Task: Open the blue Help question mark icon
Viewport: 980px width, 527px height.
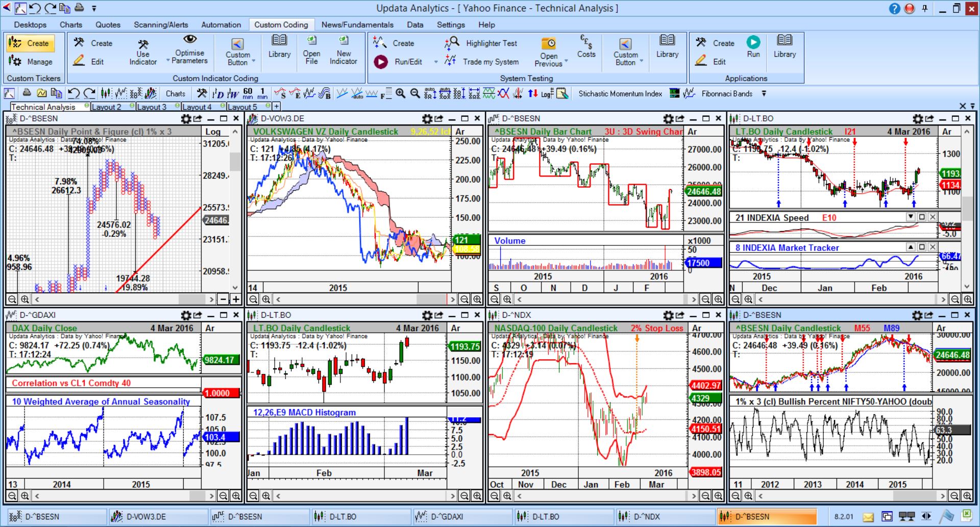Action: point(894,9)
